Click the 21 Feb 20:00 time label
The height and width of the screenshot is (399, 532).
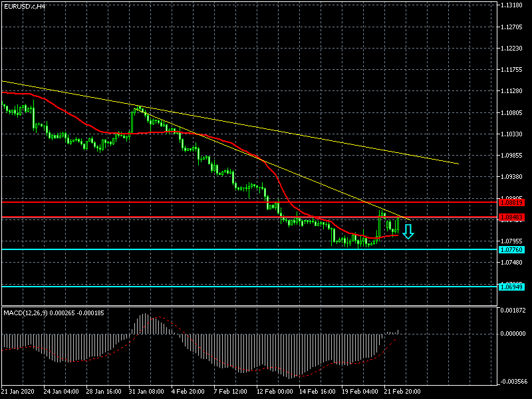click(404, 392)
